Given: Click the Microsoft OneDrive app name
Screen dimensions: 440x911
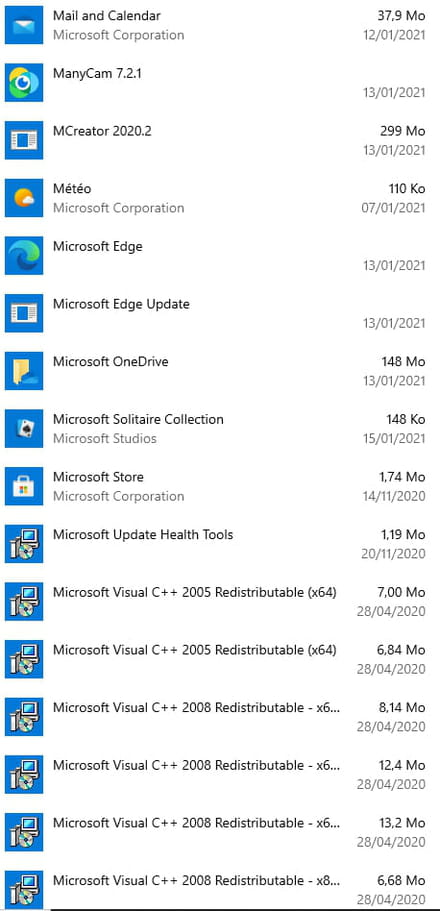Looking at the screenshot, I should [x=110, y=361].
